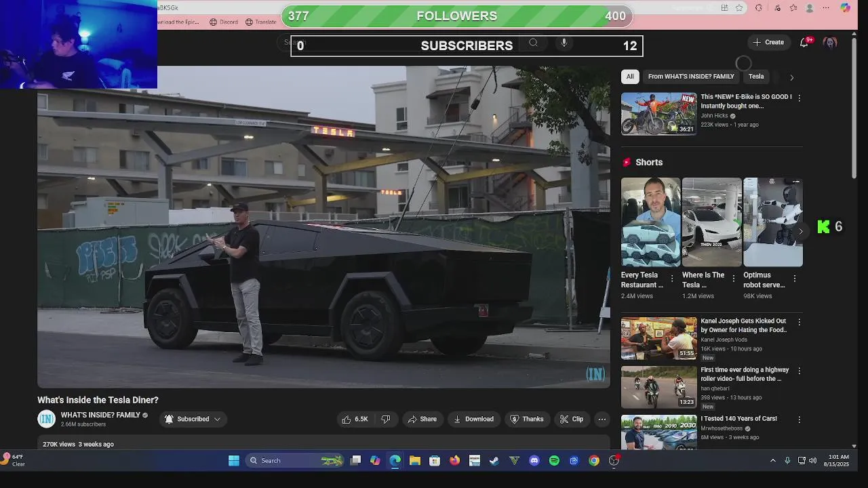This screenshot has width=868, height=488.
Task: Select the Tesla filter chip
Action: [x=756, y=77]
